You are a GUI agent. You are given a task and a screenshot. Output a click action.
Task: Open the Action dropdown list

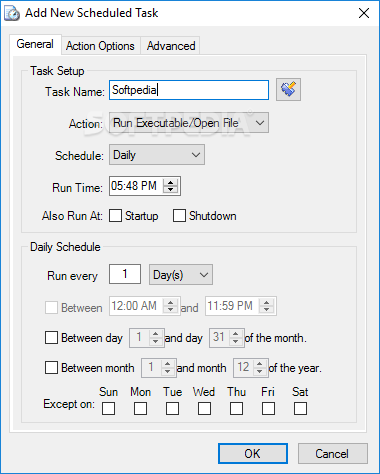tap(189, 123)
